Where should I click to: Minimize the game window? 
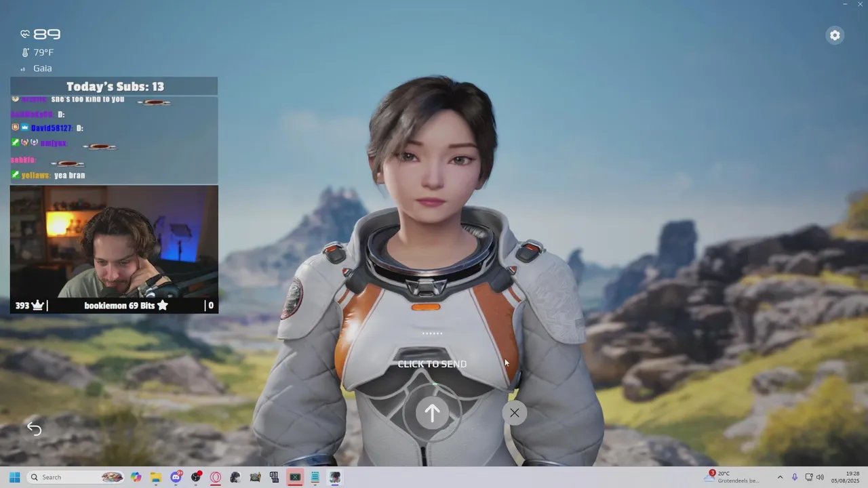pyautogui.click(x=845, y=4)
